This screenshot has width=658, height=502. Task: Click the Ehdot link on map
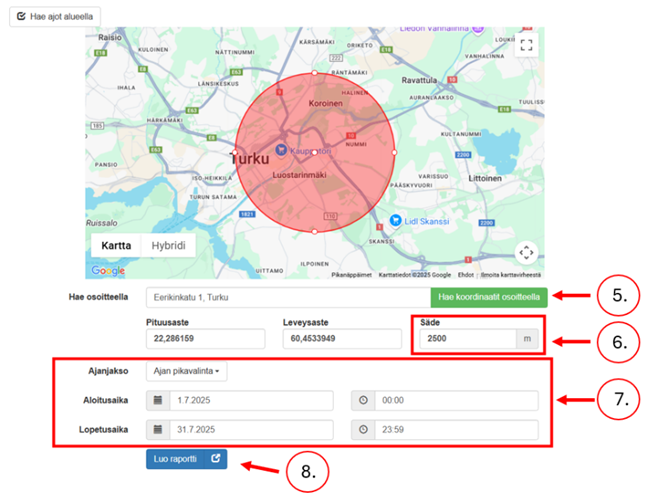point(465,273)
